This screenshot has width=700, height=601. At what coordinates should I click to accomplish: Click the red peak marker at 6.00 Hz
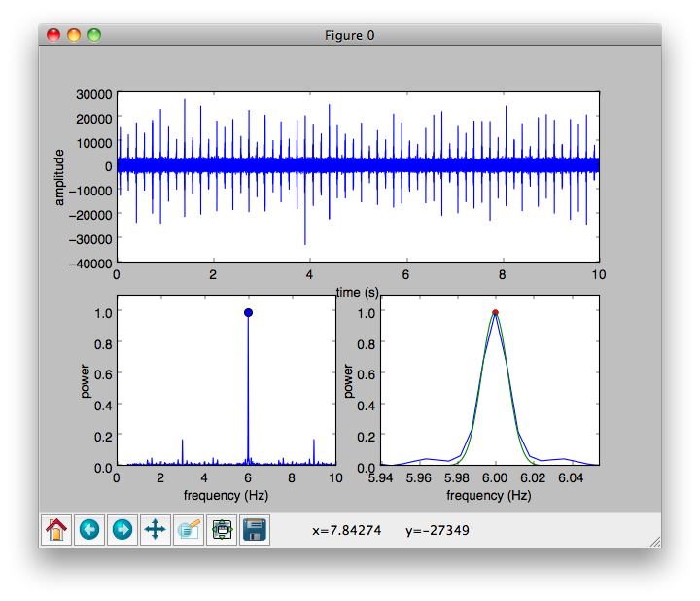point(495,312)
